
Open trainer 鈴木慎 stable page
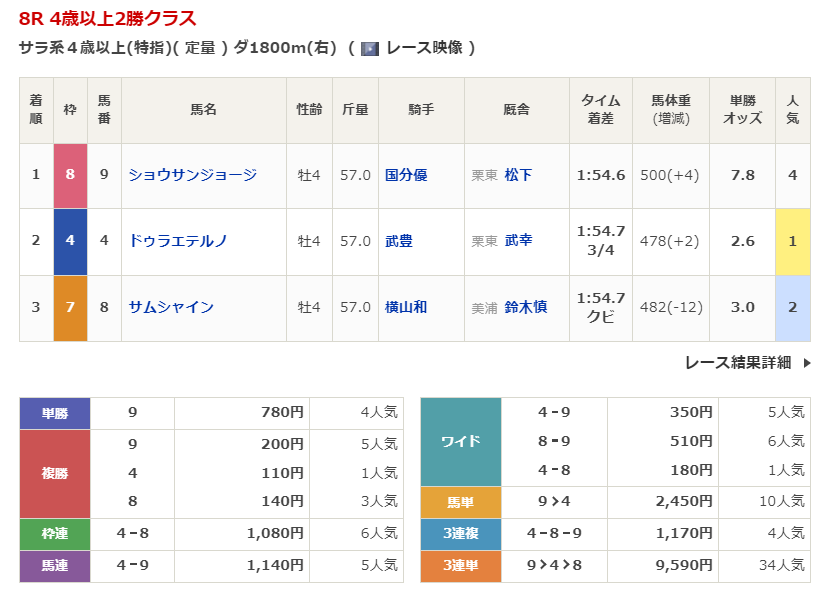pyautogui.click(x=525, y=307)
